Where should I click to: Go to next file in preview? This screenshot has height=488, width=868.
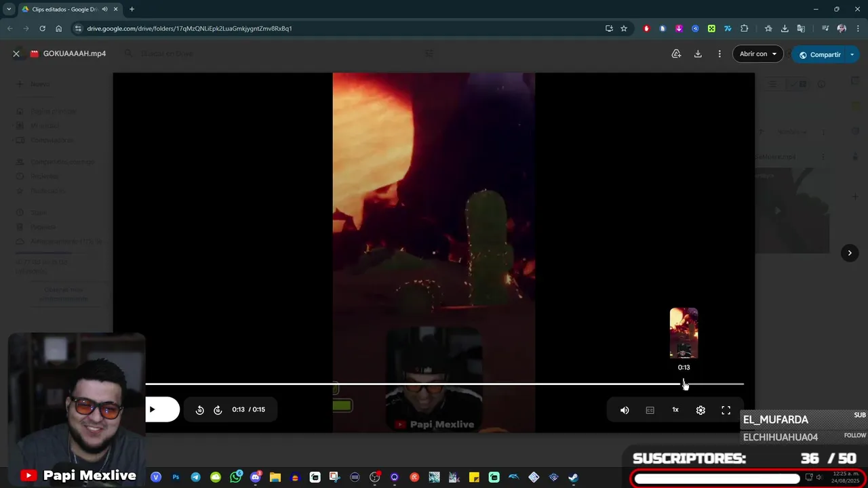[850, 253]
